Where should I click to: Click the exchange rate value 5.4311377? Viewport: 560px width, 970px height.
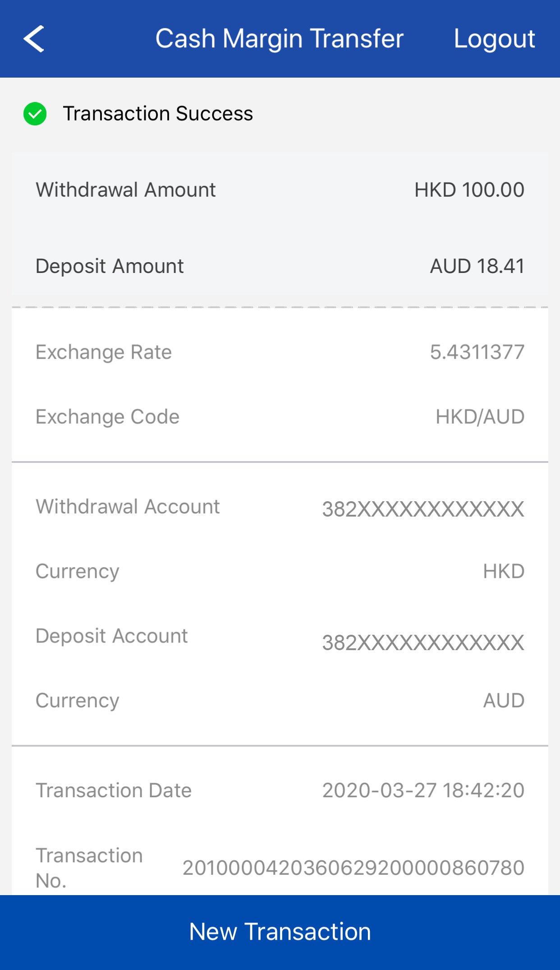tap(477, 352)
